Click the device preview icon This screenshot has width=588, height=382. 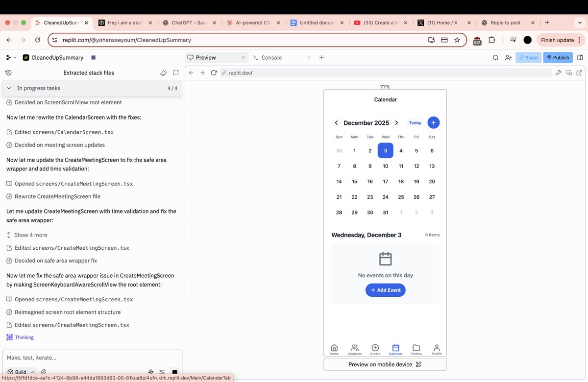tap(569, 72)
